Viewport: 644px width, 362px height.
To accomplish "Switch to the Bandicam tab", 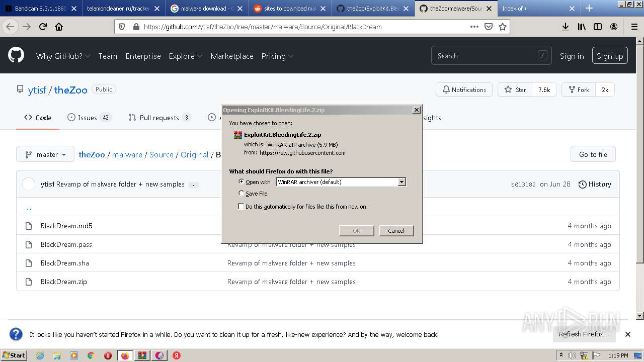I will pos(41,9).
